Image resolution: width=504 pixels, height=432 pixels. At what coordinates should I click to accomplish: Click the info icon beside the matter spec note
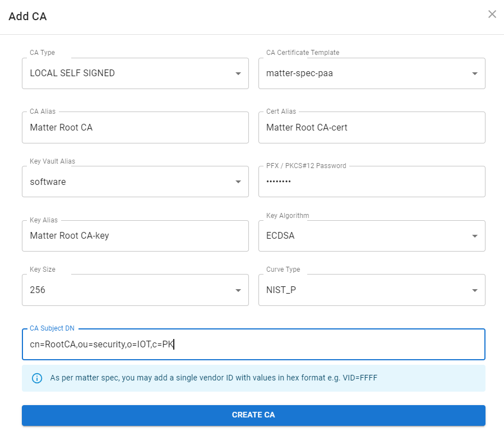37,378
